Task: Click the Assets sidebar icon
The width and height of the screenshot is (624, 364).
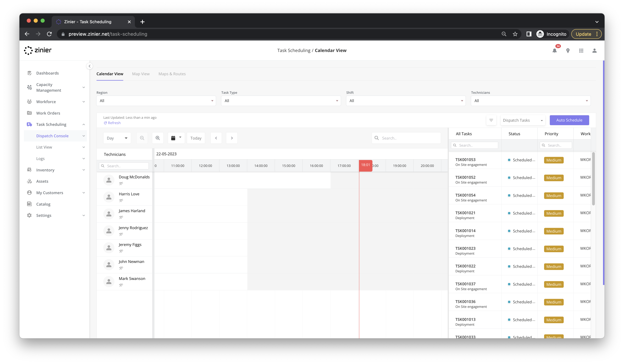Action: click(29, 181)
